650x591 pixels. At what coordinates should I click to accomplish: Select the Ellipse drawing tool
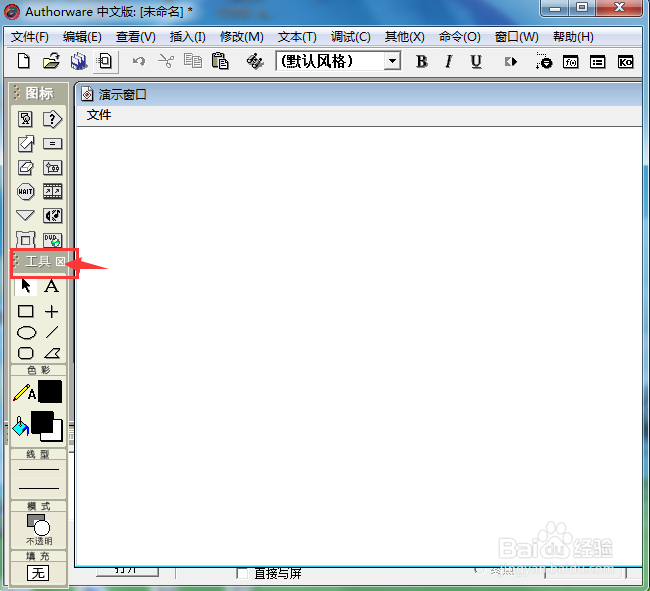coord(26,332)
